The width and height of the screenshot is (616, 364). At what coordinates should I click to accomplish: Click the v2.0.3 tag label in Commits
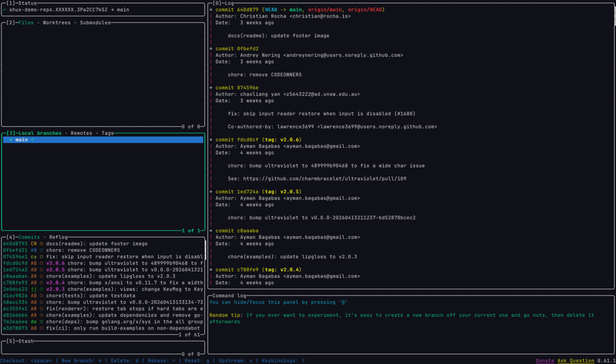coord(55,289)
